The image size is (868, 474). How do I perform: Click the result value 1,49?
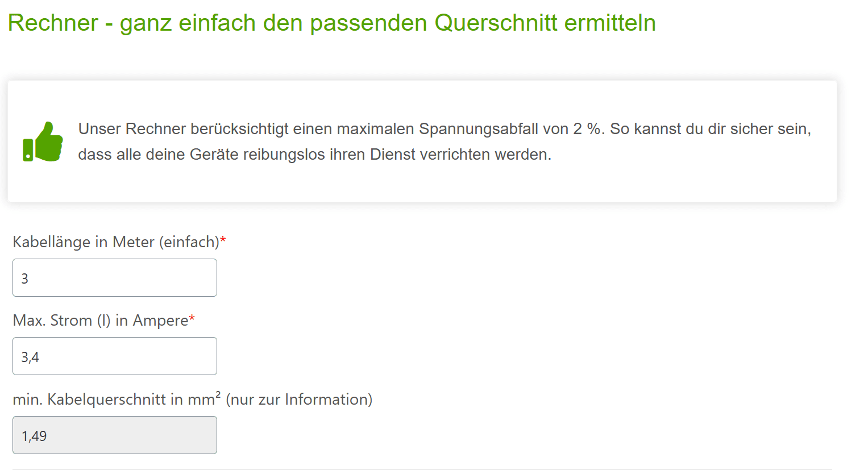[x=34, y=436]
